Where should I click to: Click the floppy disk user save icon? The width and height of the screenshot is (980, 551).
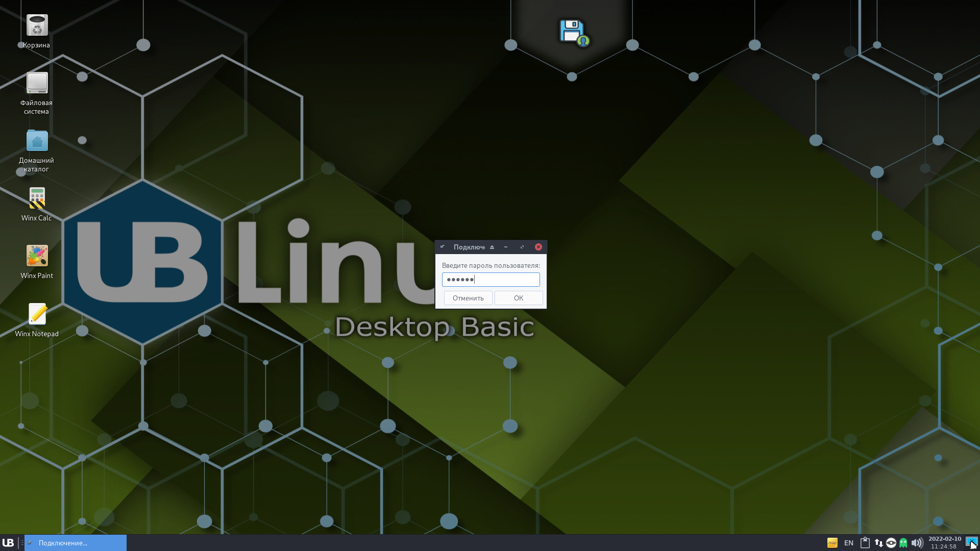click(x=574, y=33)
